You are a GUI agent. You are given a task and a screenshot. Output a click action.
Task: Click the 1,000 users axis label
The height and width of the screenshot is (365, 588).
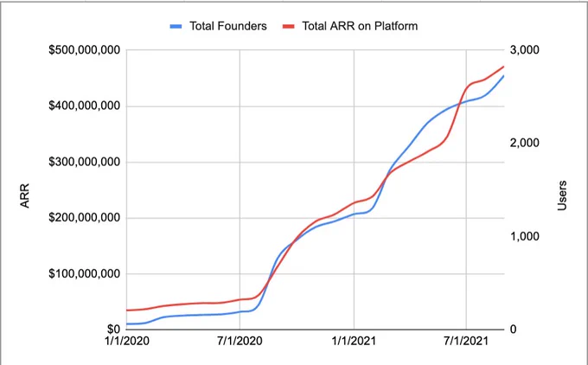[524, 236]
